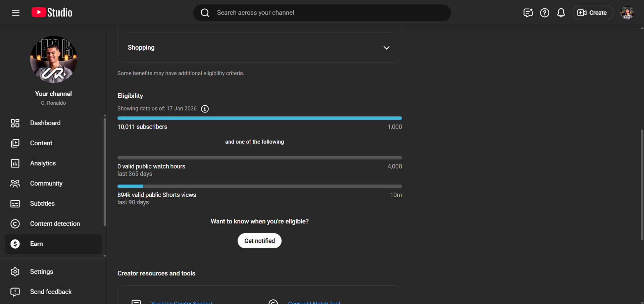The width and height of the screenshot is (644, 304).
Task: Go to Dashboard in sidebar
Action: pos(45,123)
